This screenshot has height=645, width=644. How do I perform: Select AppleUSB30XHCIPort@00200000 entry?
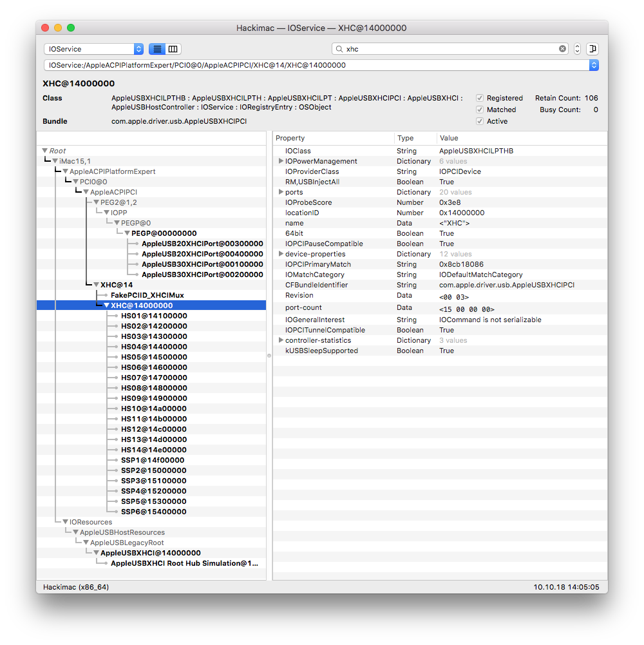[x=202, y=274]
